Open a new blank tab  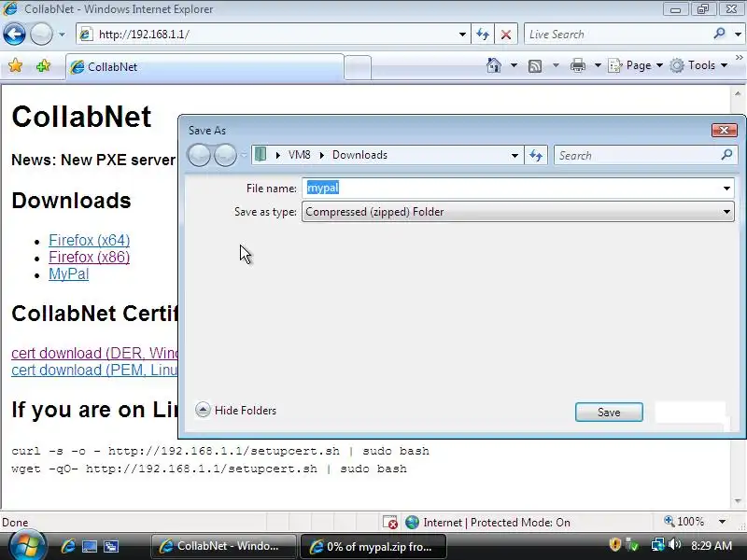(x=358, y=67)
